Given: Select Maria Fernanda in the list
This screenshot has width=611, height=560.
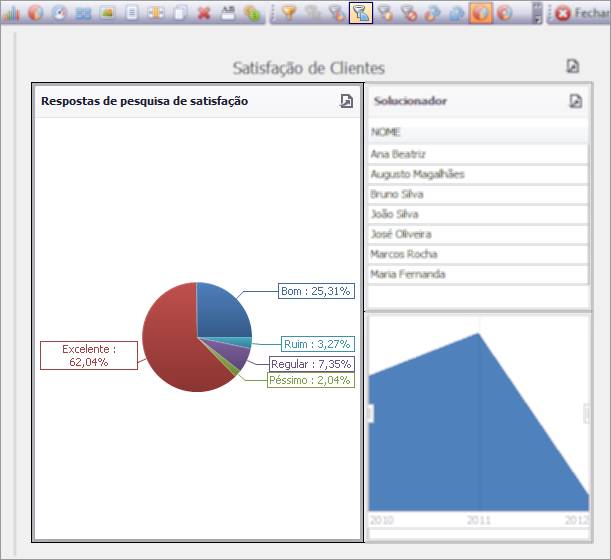Looking at the screenshot, I should click(x=478, y=274).
